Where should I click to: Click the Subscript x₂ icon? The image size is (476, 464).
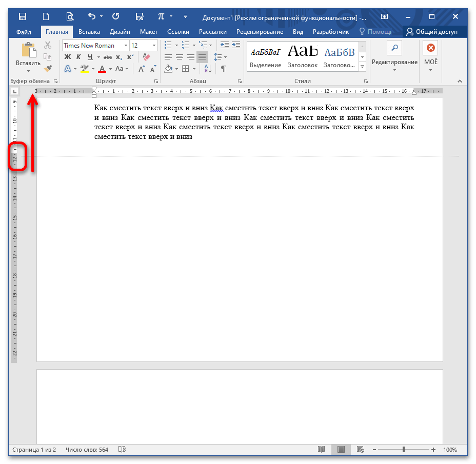[x=119, y=57]
